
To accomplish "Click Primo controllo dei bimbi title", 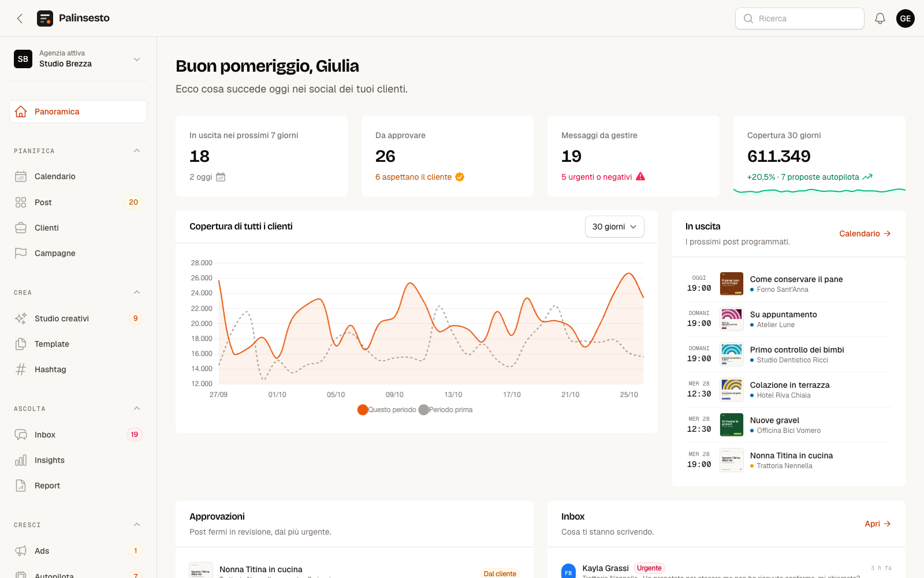I will 797,350.
